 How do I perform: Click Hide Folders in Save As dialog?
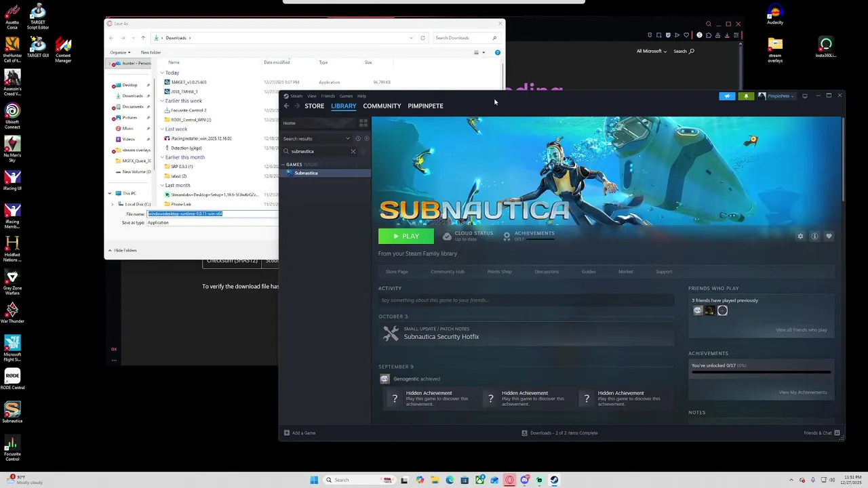point(122,250)
